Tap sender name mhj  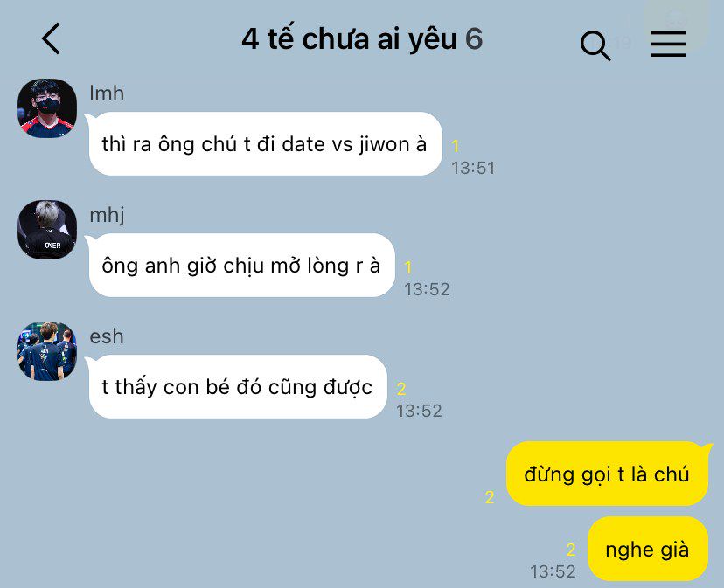point(108,216)
